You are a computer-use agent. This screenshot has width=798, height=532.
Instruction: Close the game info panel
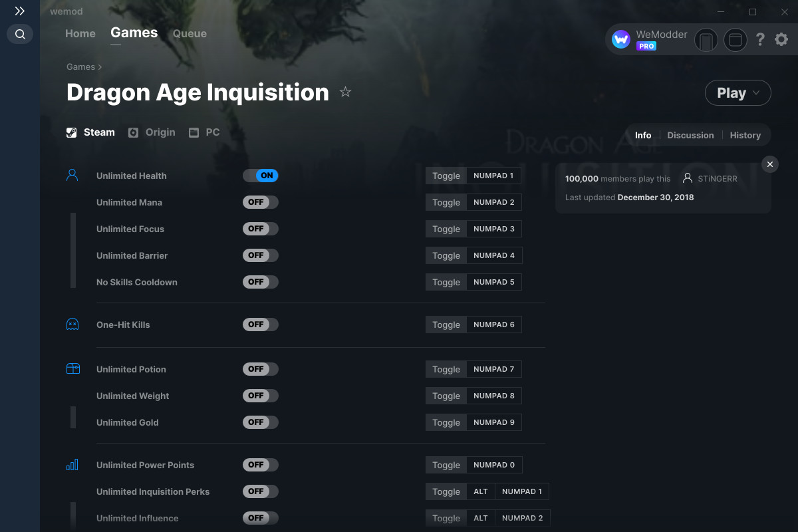point(769,164)
